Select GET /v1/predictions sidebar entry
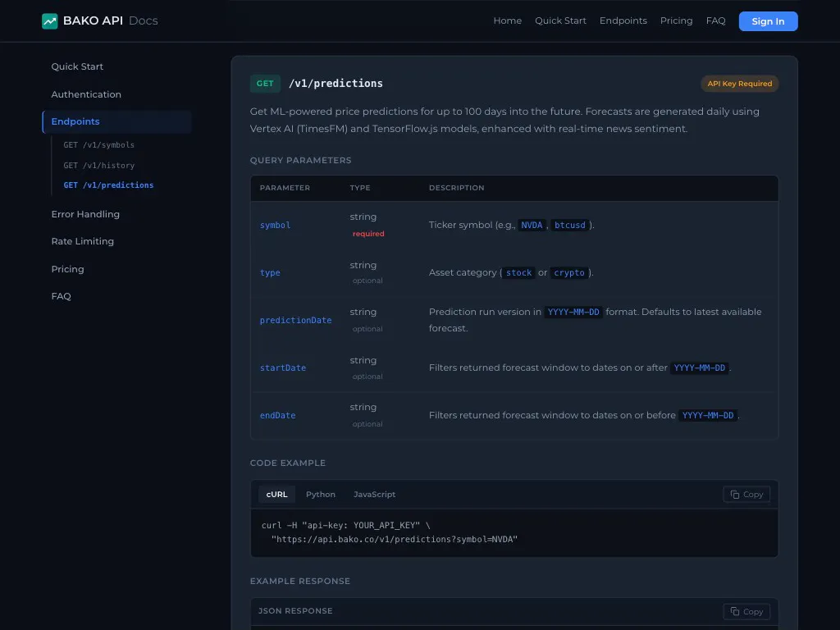The width and height of the screenshot is (840, 630). 109,185
